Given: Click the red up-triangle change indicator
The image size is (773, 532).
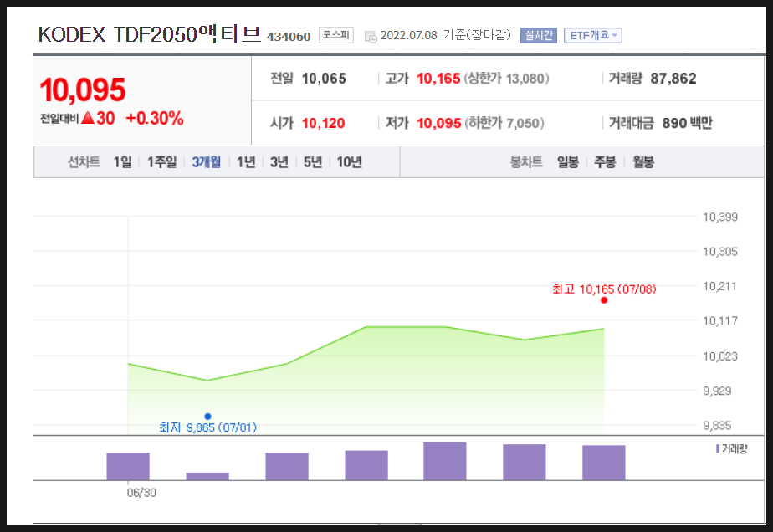Looking at the screenshot, I should coord(88,118).
